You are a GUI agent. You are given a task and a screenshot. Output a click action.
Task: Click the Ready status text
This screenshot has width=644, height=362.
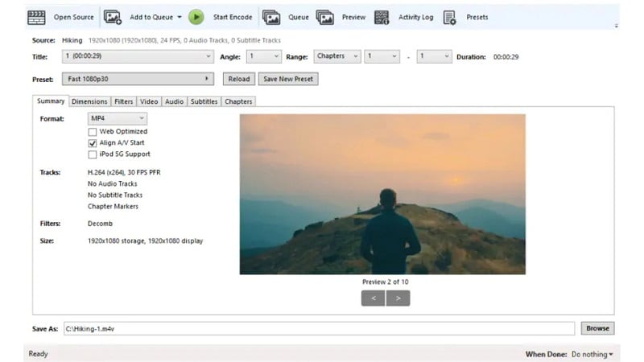coord(38,354)
